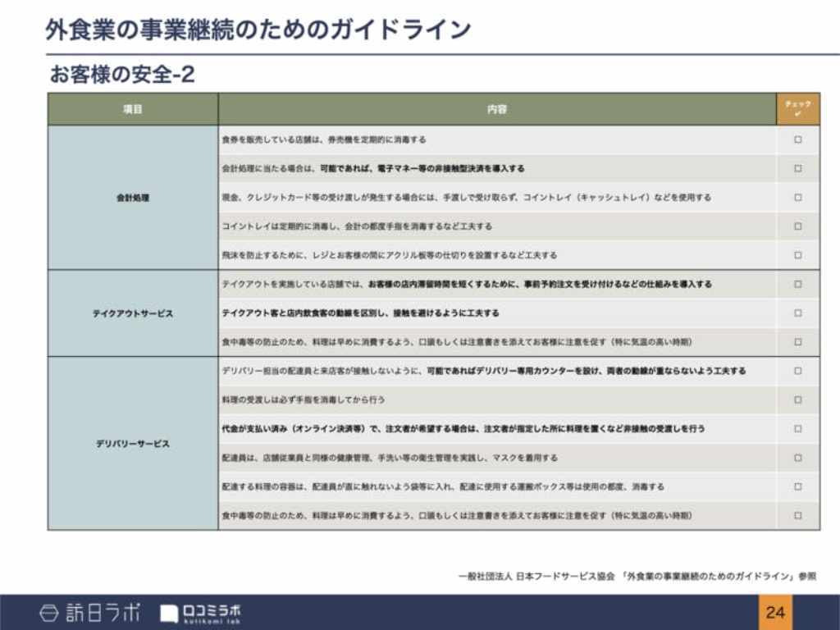
Task: Check box for コイントレイは定期的に消毒 row
Action: [x=797, y=226]
